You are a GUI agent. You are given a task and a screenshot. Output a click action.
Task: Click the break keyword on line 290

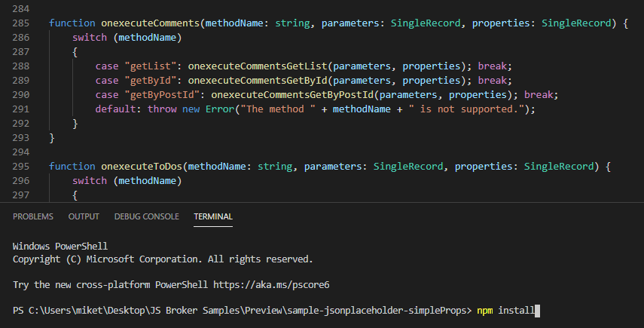coord(539,95)
